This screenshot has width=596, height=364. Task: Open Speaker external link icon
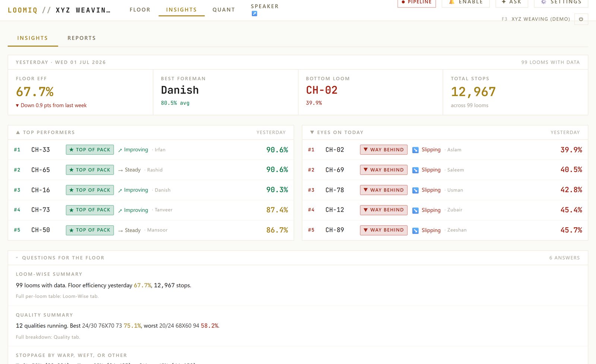coord(254,13)
